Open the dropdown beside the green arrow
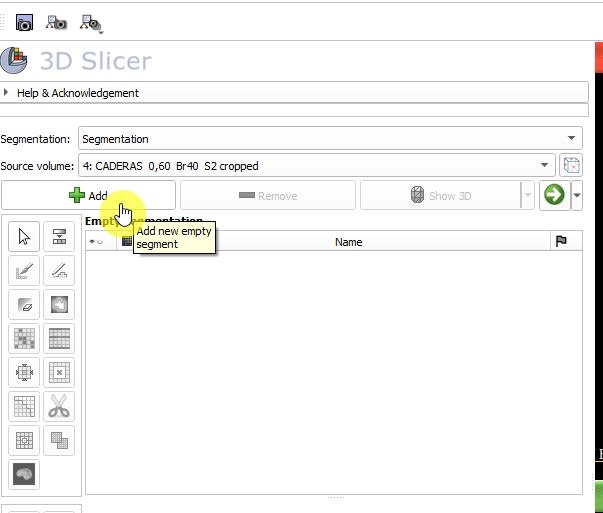603x513 pixels. [x=577, y=195]
